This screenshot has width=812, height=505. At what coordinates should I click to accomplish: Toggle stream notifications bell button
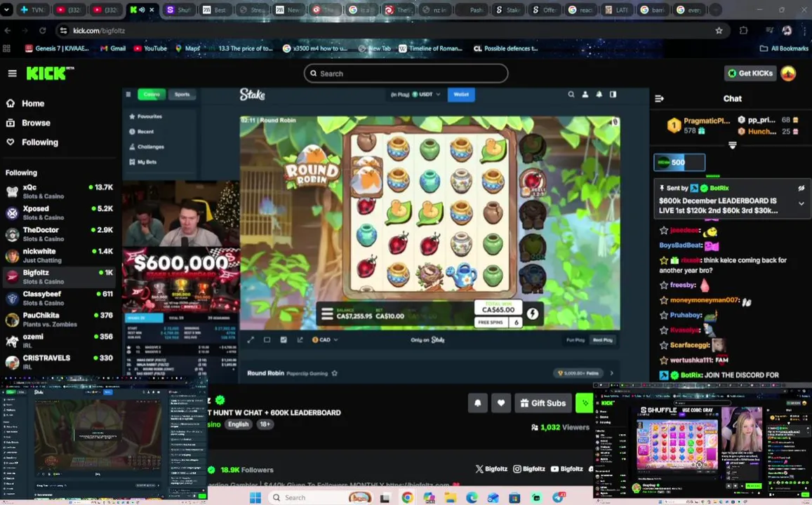click(477, 403)
